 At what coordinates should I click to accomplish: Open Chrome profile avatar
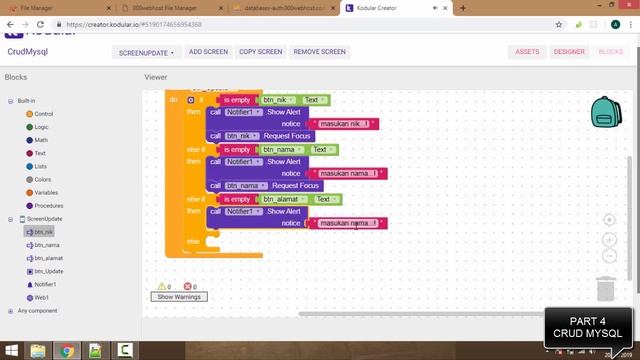[616, 24]
